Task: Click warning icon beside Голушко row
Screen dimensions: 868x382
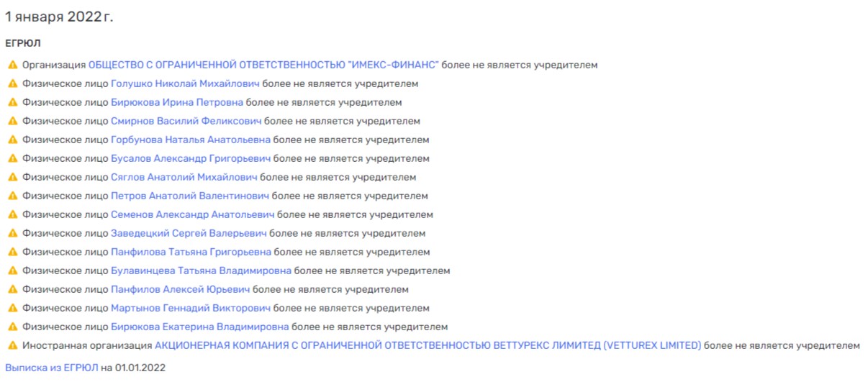Action: point(12,83)
